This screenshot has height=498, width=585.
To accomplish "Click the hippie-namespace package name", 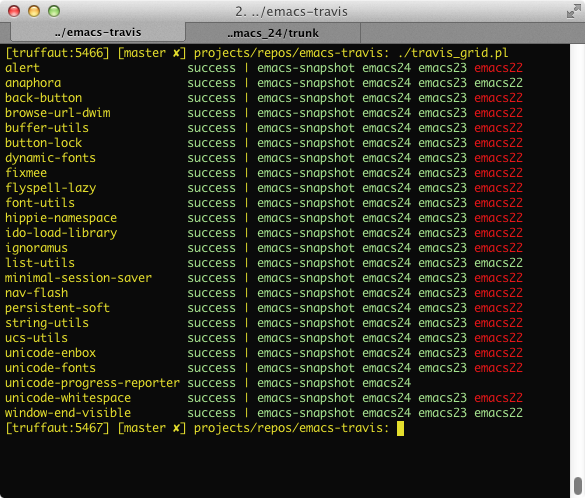I will [x=61, y=218].
